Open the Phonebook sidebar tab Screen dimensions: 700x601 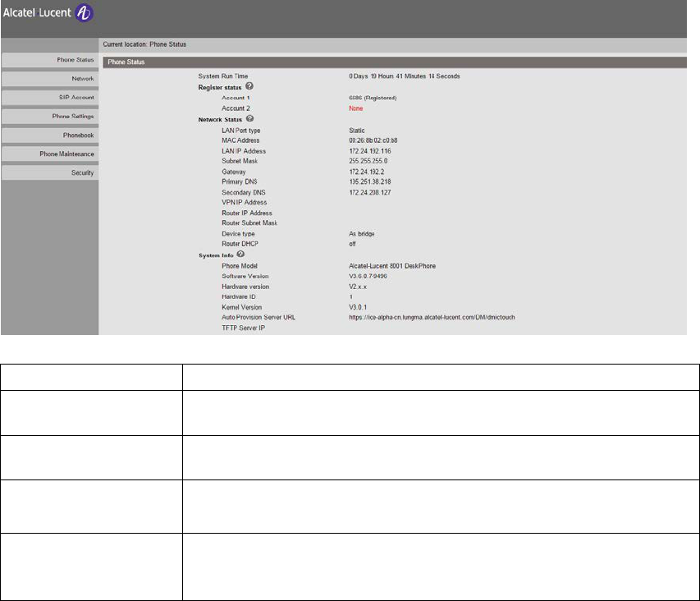point(50,135)
